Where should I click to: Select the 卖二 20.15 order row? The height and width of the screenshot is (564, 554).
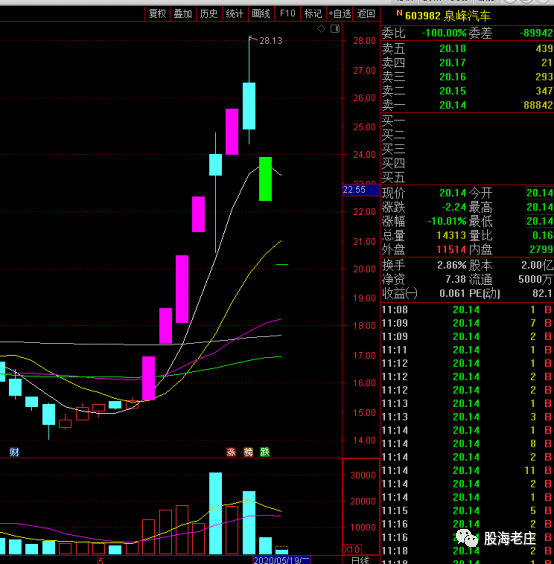pyautogui.click(x=467, y=91)
